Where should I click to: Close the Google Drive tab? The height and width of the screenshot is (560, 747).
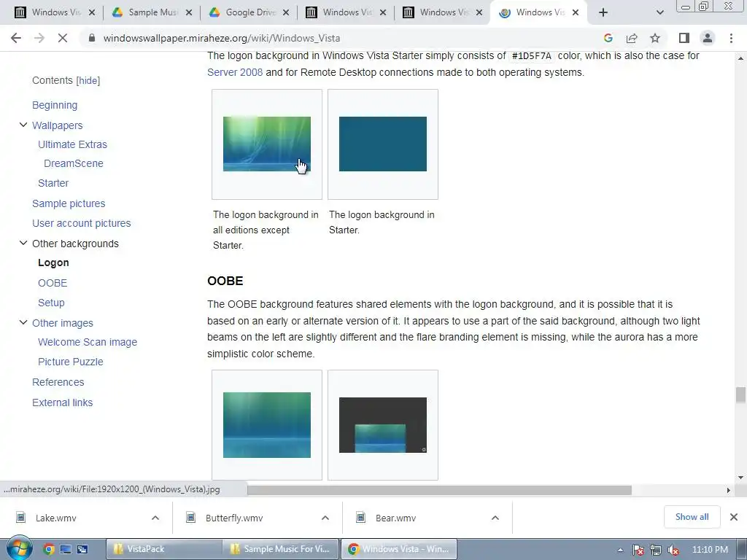(286, 13)
